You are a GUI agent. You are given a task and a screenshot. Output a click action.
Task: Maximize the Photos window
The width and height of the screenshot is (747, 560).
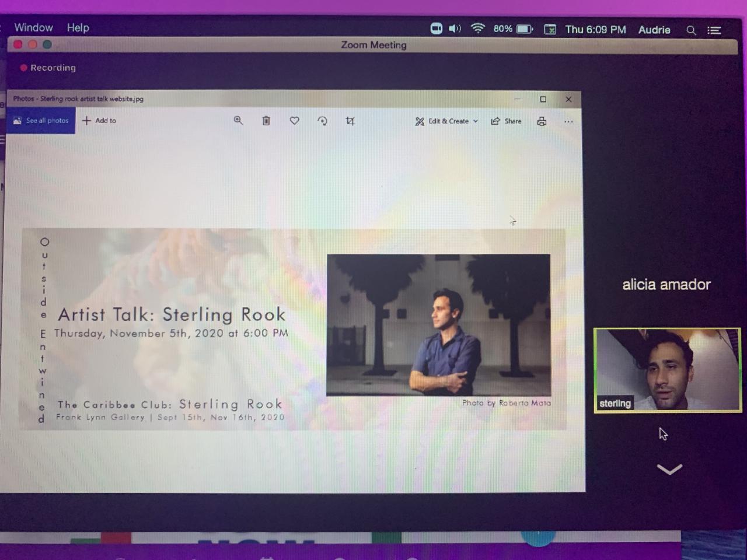tap(543, 99)
